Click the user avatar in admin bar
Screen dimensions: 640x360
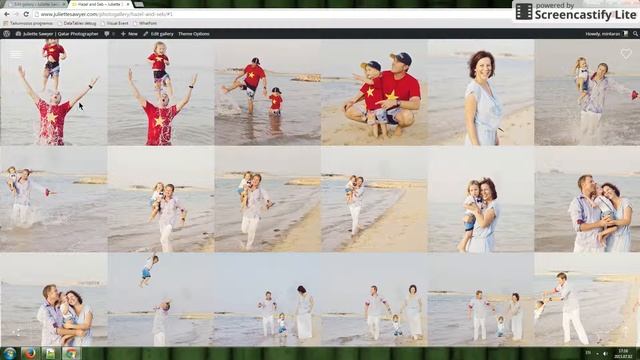[x=625, y=34]
